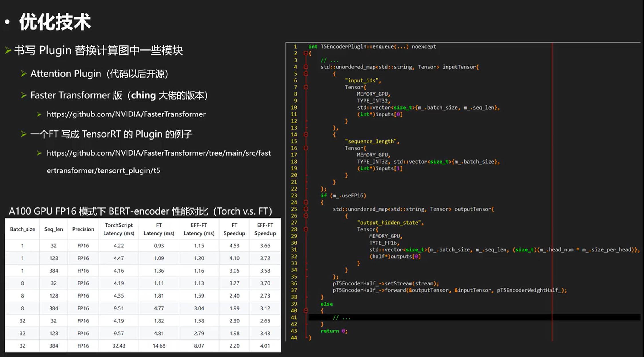Click the table cell '9.57'
The width and height of the screenshot is (644, 357).
(x=119, y=333)
